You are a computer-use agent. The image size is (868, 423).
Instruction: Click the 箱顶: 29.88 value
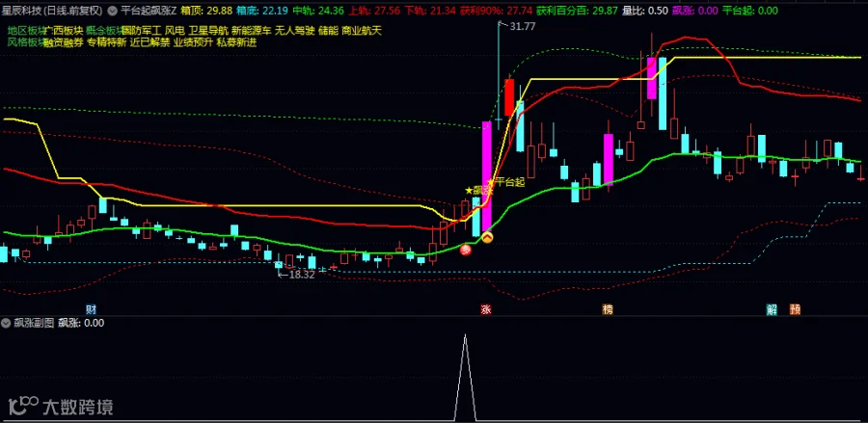click(206, 11)
